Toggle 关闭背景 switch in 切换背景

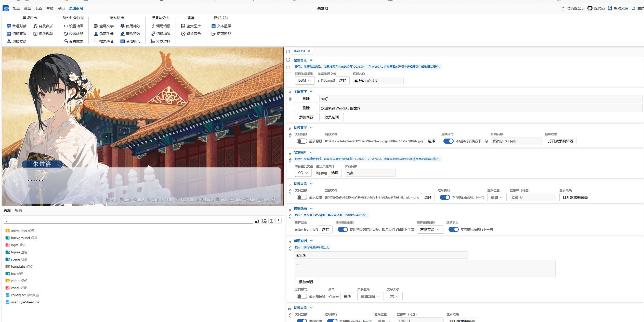tap(302, 141)
